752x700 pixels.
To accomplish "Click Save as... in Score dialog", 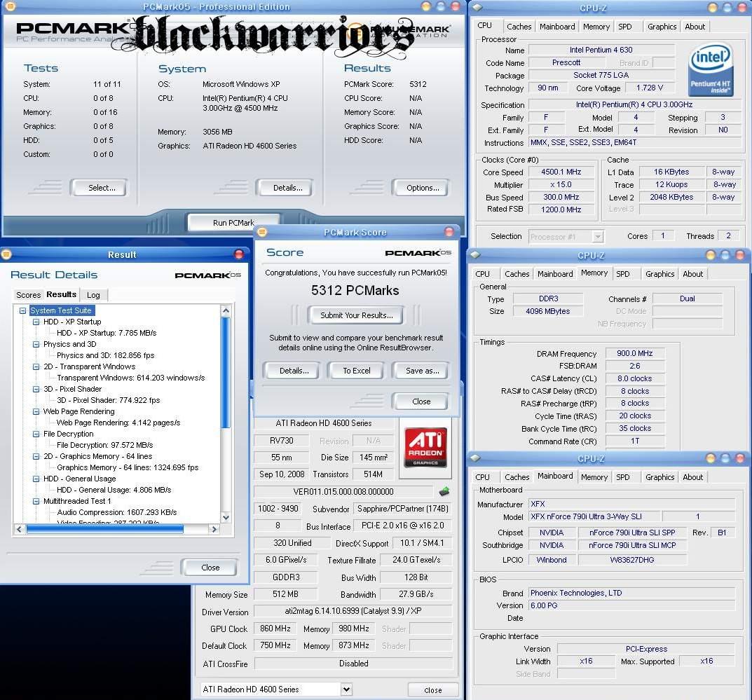I will point(421,371).
